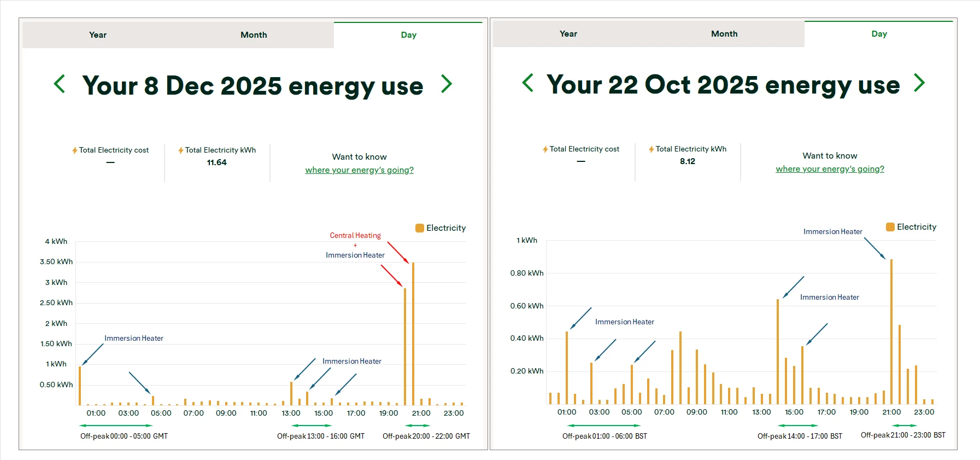Open 'where your energy's going?' link, left panel

(359, 170)
